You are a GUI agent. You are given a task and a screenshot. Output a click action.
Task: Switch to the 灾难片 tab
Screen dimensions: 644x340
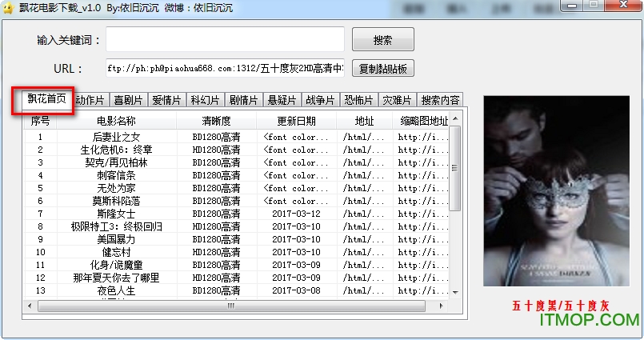pos(397,100)
